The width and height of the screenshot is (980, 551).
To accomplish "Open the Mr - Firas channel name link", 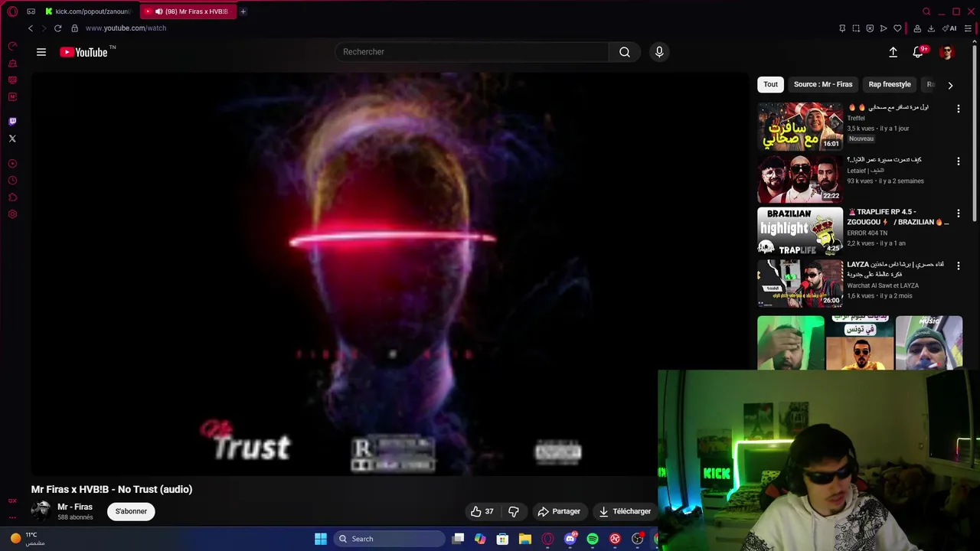I will coord(75,507).
